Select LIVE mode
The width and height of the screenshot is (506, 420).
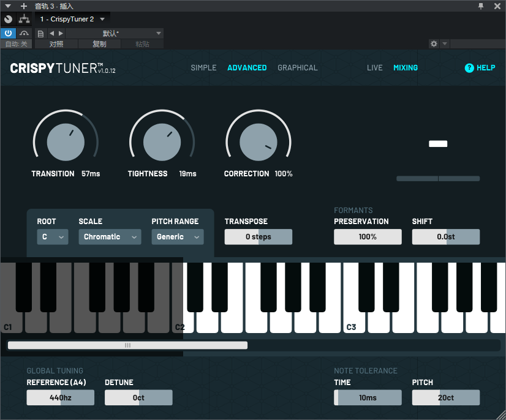pos(375,68)
